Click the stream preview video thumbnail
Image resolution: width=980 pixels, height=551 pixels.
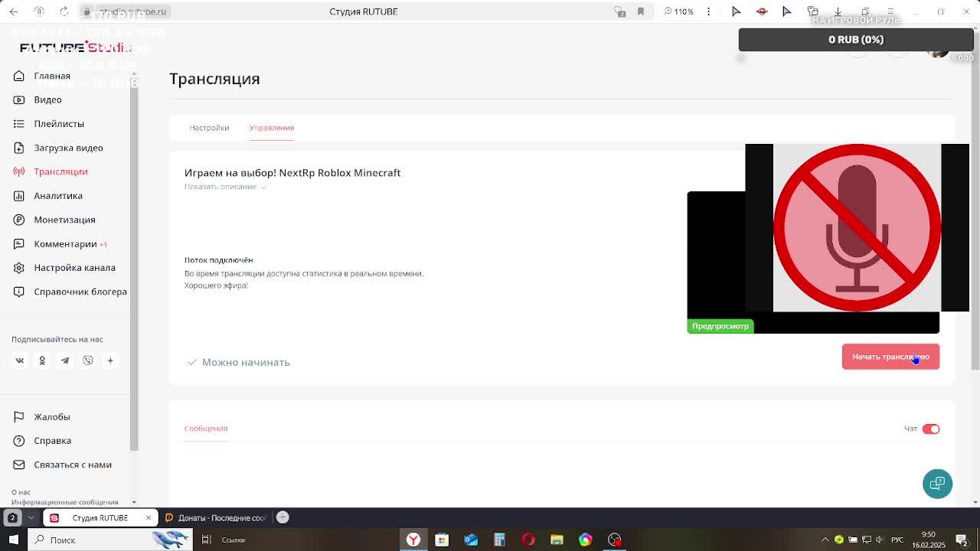tap(813, 262)
